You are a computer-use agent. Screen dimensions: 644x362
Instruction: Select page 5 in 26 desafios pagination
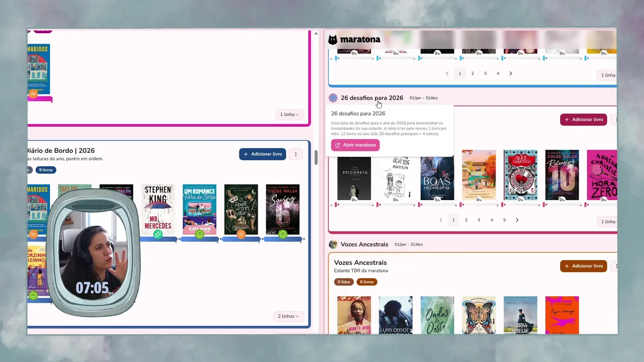coord(505,220)
